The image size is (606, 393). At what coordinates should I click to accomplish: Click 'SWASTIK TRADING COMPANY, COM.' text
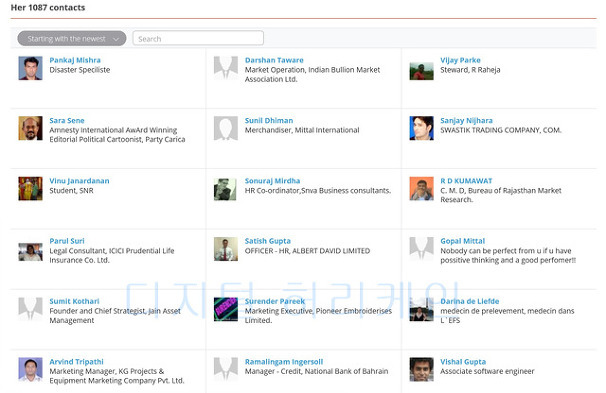click(500, 130)
